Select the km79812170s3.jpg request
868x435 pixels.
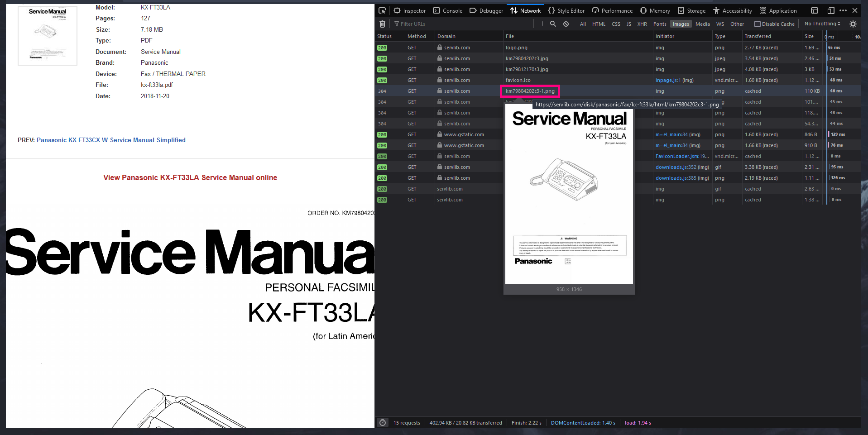[618, 69]
